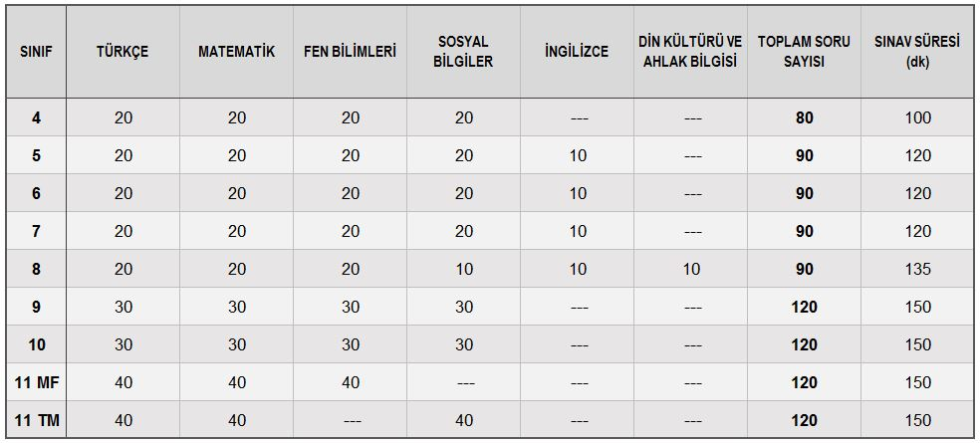980x443 pixels.
Task: Click the TOPLAM SORU SAYISI header
Action: point(804,51)
